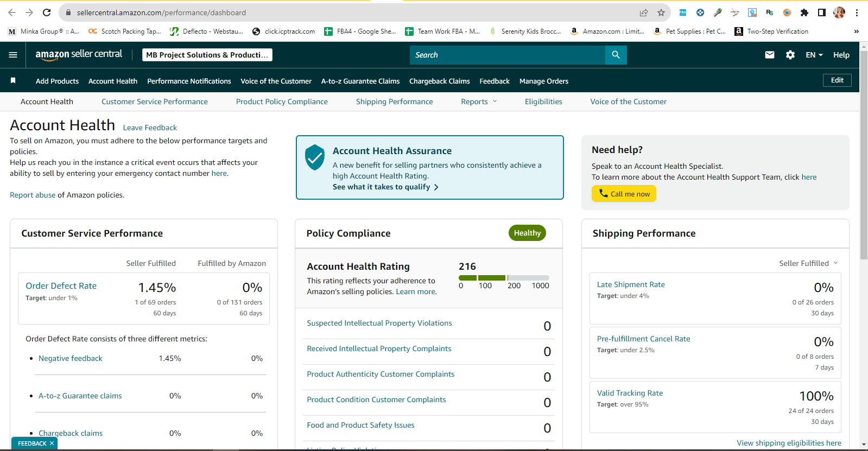
Task: Open the green flashlight extension icon
Action: click(718, 12)
